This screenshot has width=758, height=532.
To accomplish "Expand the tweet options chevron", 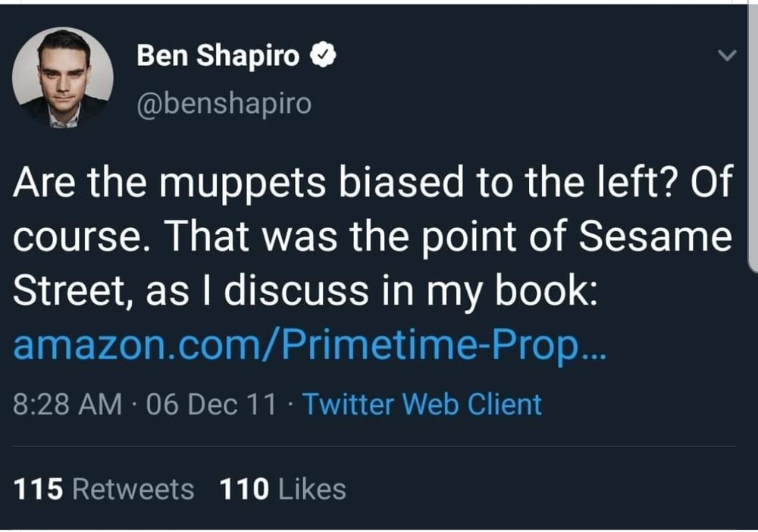I will (x=727, y=55).
